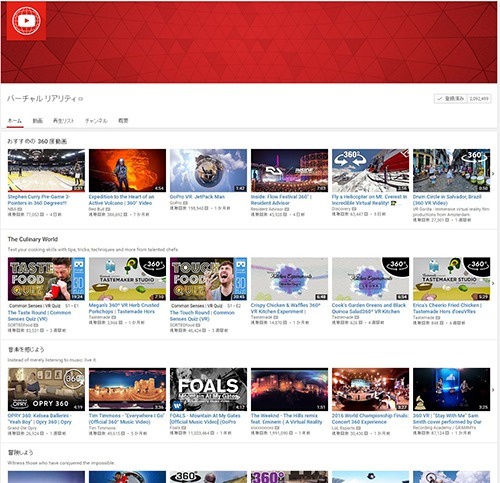Click the Stephen Curry Pre-Game title link
This screenshot has width=500, height=483.
[x=39, y=200]
